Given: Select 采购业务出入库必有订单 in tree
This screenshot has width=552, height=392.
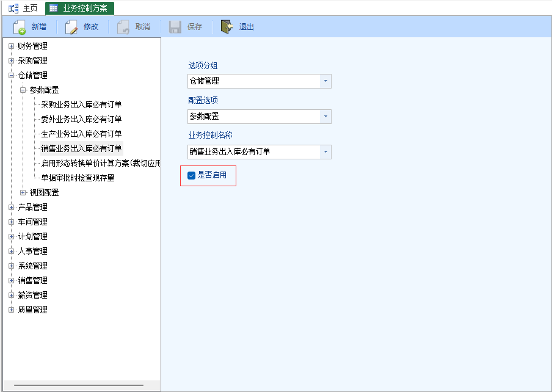Looking at the screenshot, I should click(x=81, y=104).
